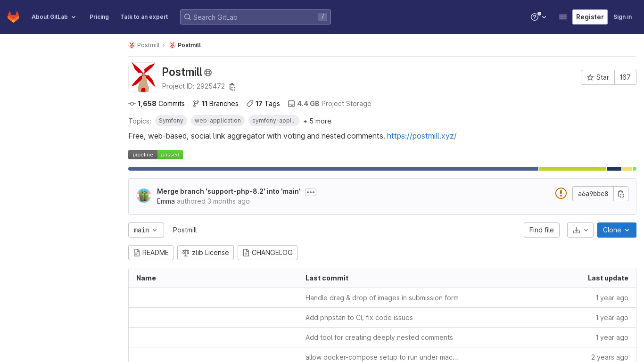Open commit 'Add tool for creating deeply nested comments'

tap(379, 337)
